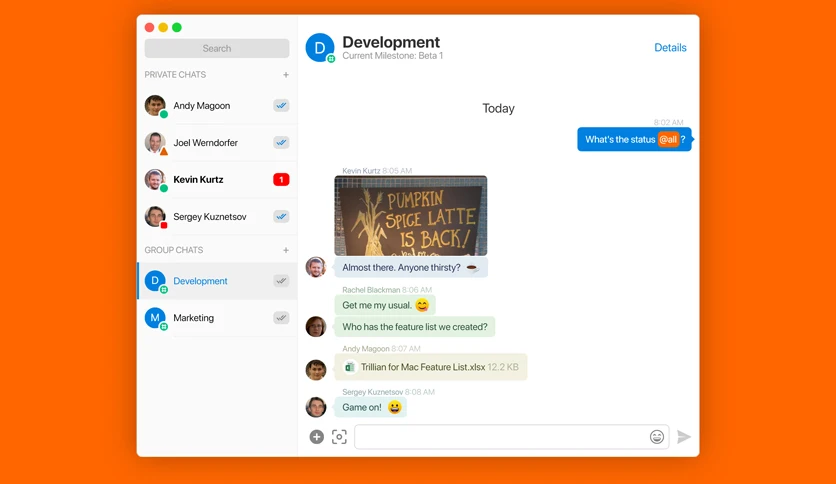Click Andy Magoon's avatar next to the file message
Image resolution: width=836 pixels, height=484 pixels.
pyautogui.click(x=316, y=369)
